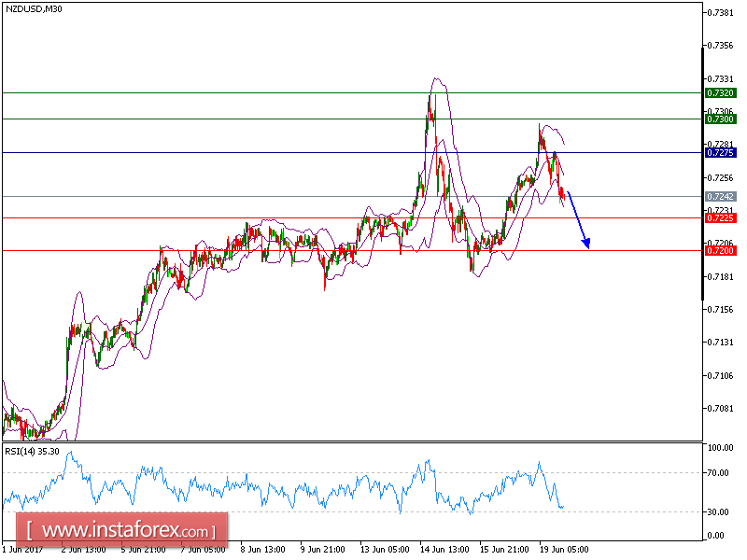This screenshot has width=747, height=560.
Task: Click the green 0.7320 resistance price tag
Action: point(720,92)
